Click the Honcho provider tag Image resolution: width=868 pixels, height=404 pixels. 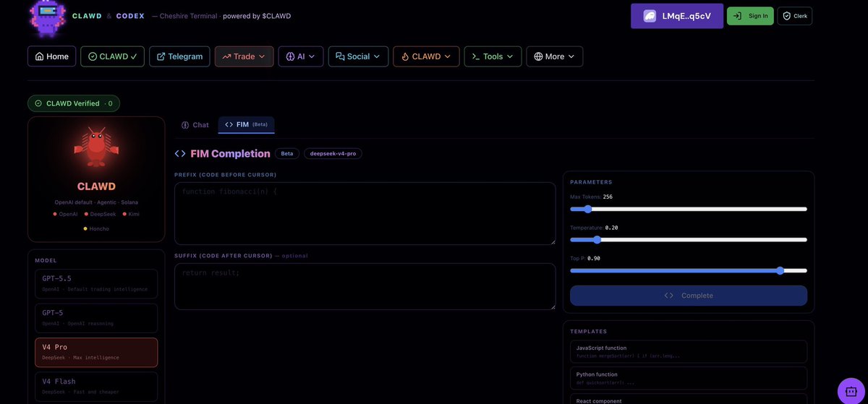(x=96, y=228)
